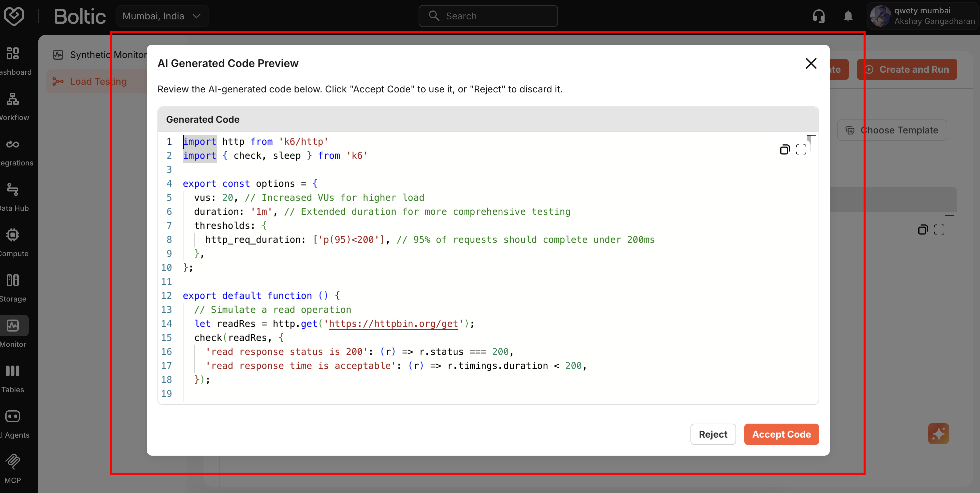Reject the generated code
980x493 pixels.
(x=713, y=434)
